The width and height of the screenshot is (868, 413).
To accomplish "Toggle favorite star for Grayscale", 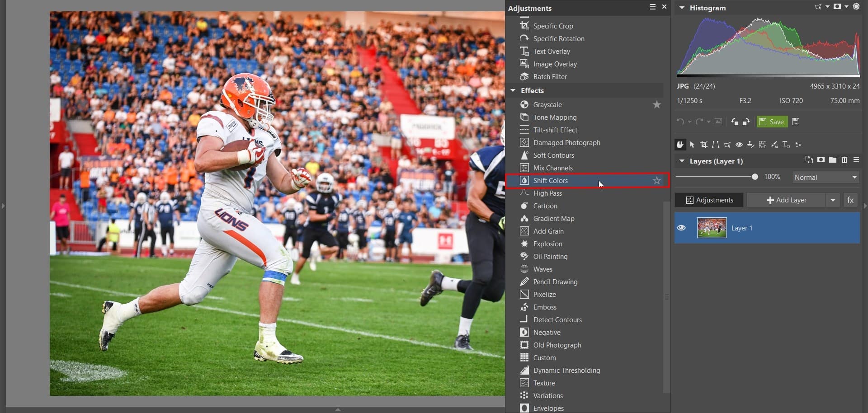I will [x=657, y=105].
